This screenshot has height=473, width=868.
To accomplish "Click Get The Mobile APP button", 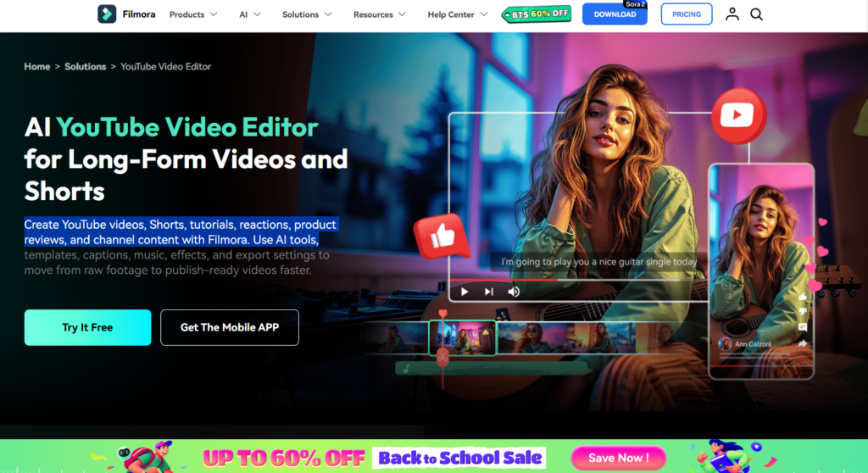I will click(x=230, y=327).
